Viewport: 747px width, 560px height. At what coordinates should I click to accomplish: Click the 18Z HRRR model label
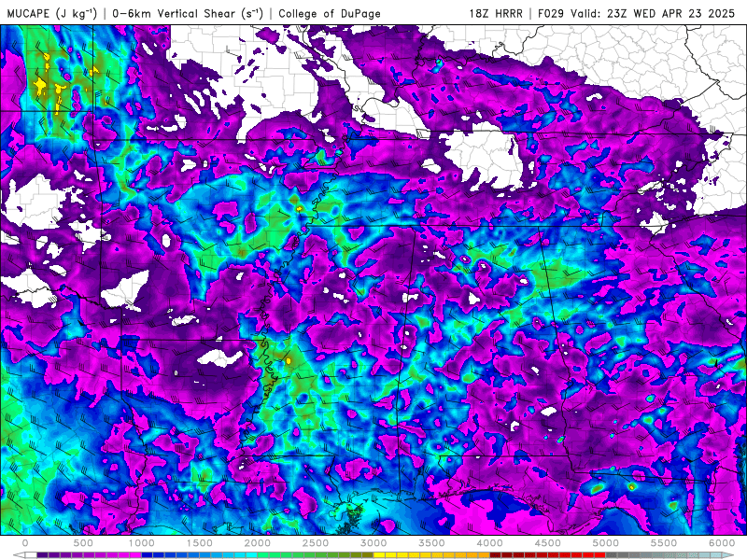coord(496,13)
